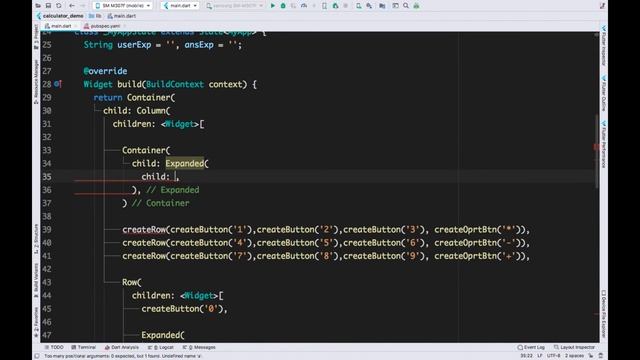The image size is (640, 360).
Task: Open the samsung device target dropdown
Action: [234, 6]
